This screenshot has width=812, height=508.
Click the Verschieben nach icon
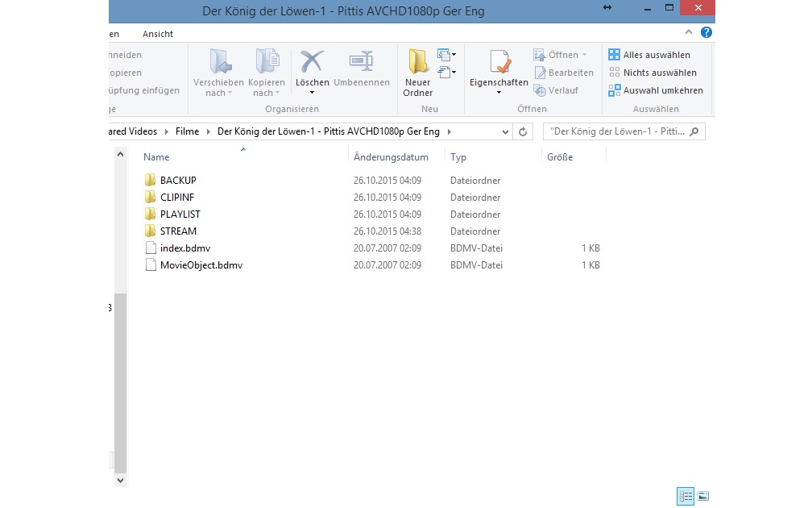(x=221, y=61)
